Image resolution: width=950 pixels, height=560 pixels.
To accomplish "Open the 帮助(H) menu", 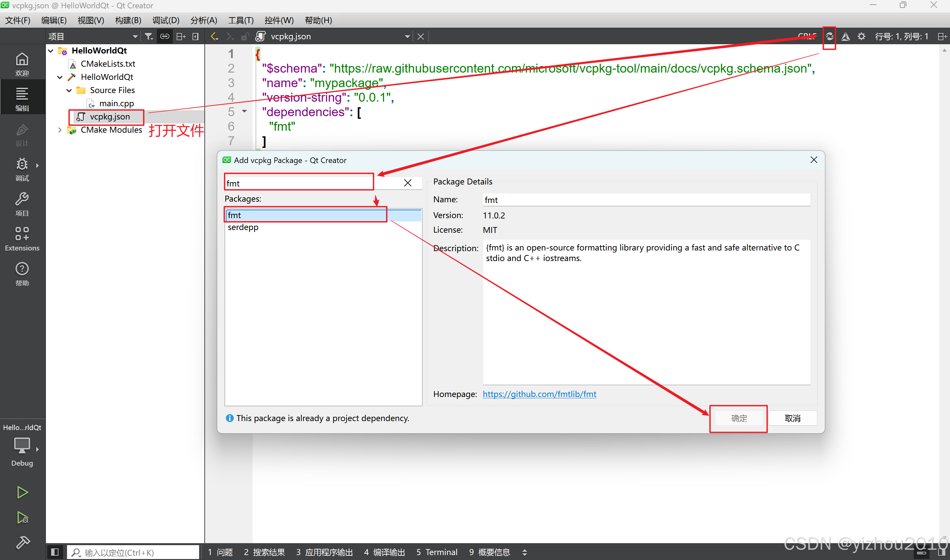I will (318, 20).
